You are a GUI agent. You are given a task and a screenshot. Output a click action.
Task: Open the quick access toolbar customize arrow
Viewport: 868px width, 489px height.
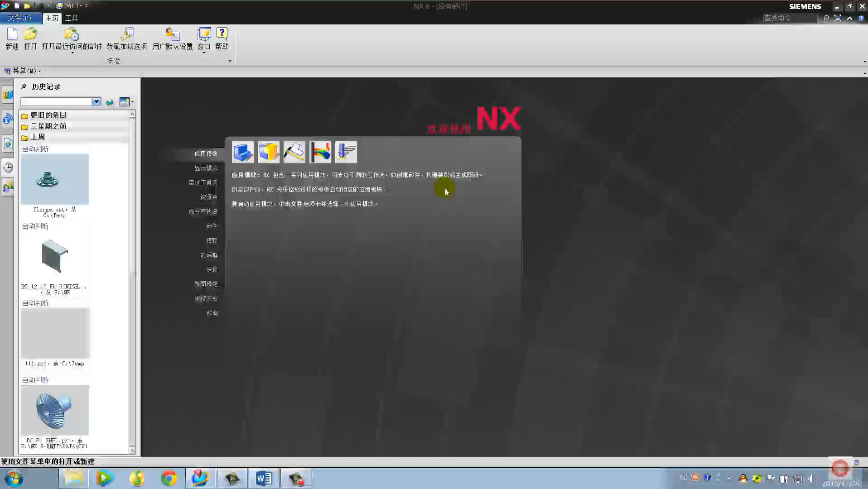[86, 6]
